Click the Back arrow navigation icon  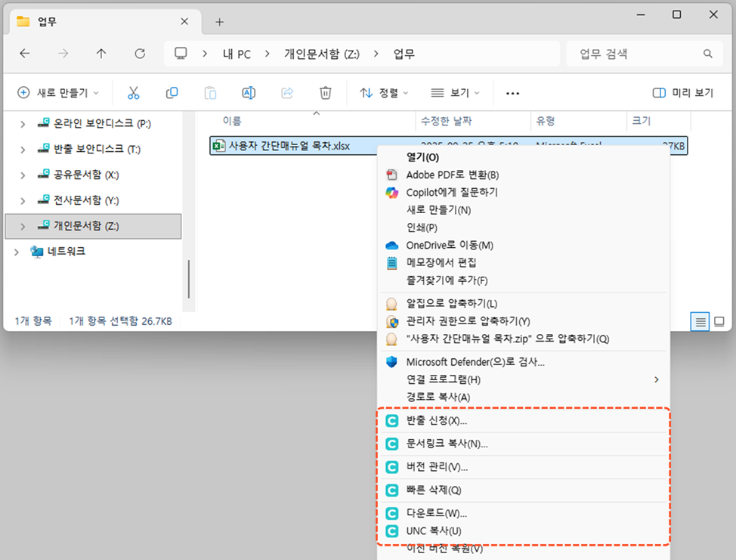click(25, 54)
